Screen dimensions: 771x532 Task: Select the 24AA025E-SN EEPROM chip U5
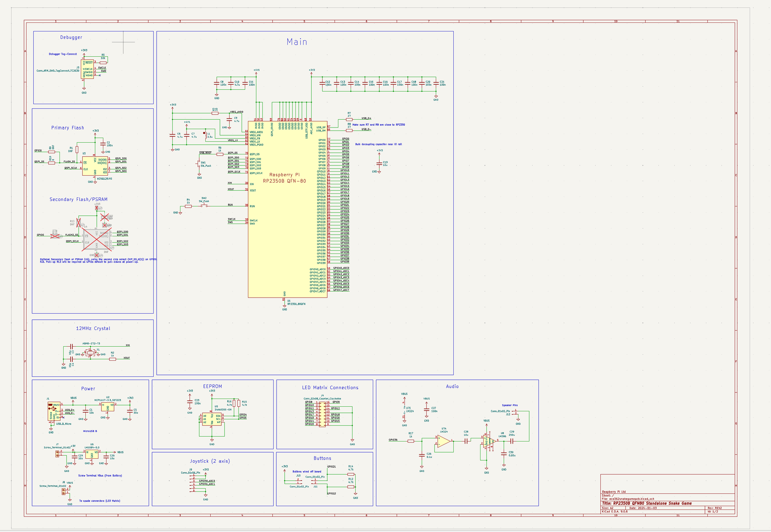(212, 419)
